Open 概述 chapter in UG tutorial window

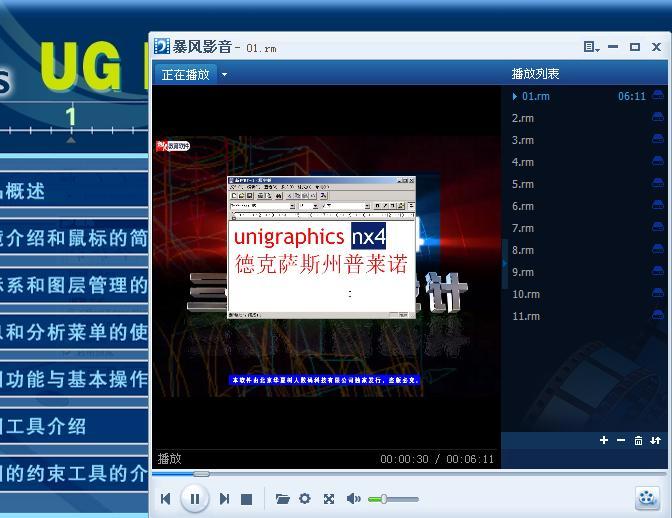click(x=74, y=191)
